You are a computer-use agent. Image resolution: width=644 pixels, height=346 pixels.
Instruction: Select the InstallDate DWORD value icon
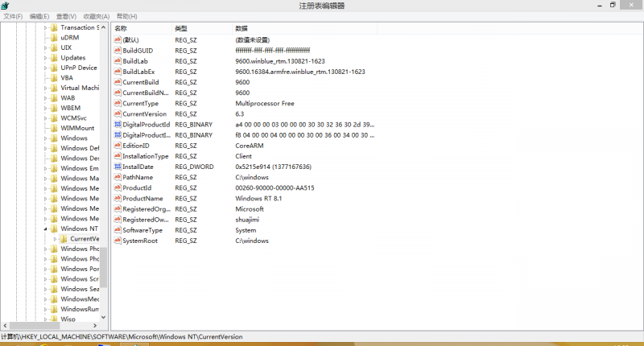[x=118, y=167]
